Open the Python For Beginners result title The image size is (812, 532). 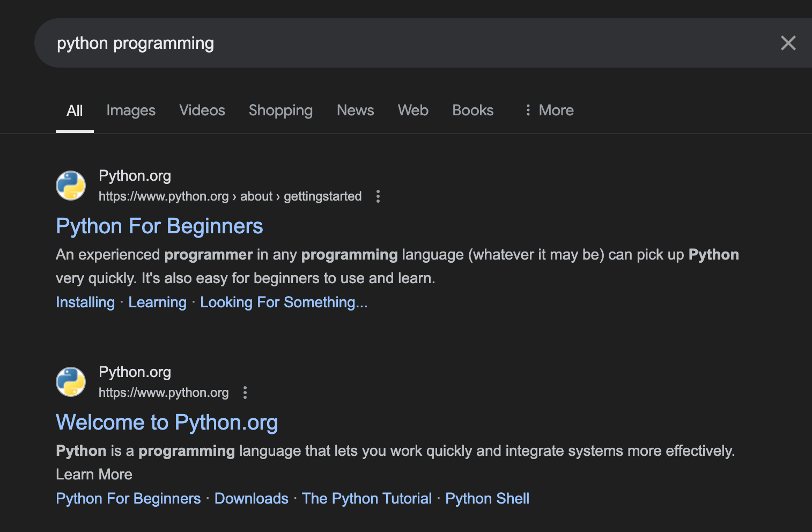click(159, 226)
